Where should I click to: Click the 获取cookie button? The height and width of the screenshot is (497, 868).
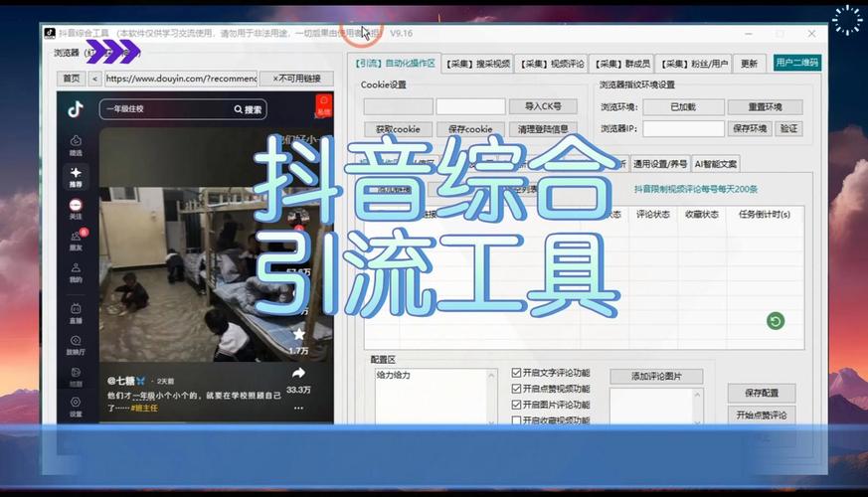pyautogui.click(x=398, y=129)
